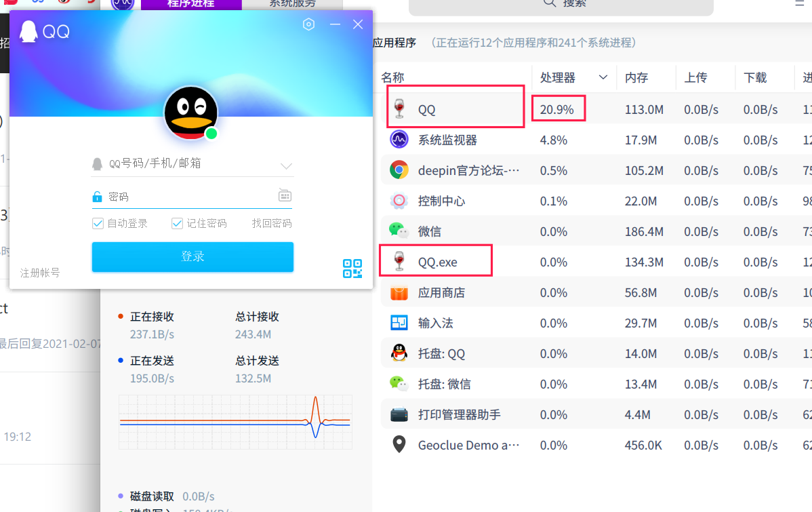The image size is (812, 512).
Task: Click the 输入法 process name
Action: (x=436, y=323)
